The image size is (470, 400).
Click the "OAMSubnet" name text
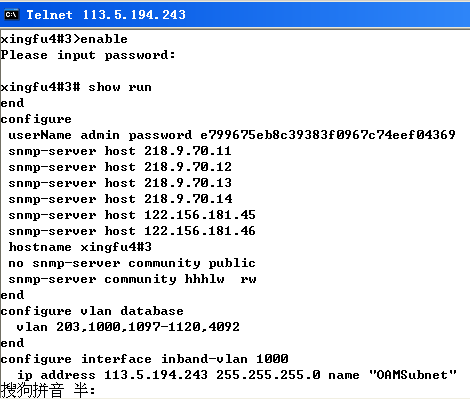(x=412, y=375)
